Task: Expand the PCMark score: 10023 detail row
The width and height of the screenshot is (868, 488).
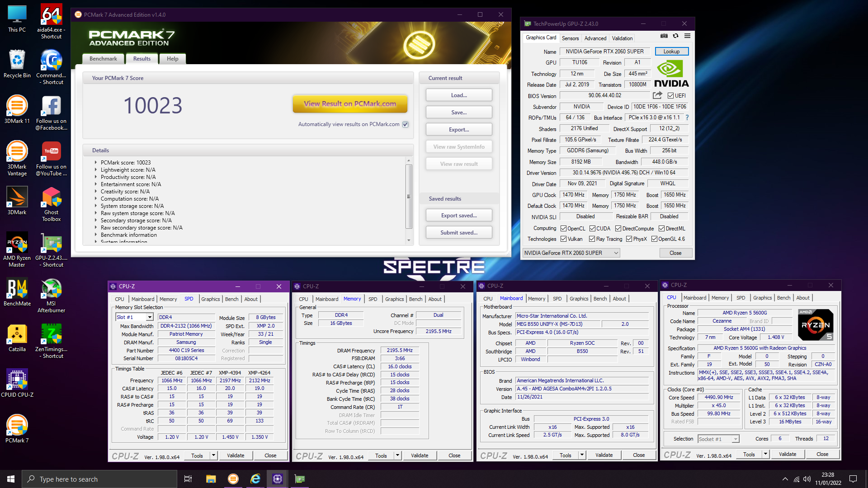Action: pyautogui.click(x=96, y=163)
